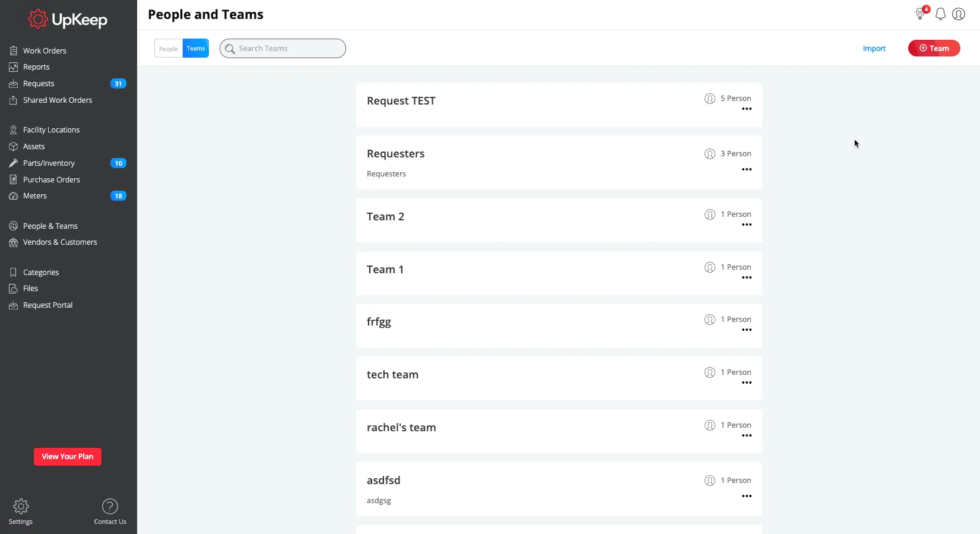The image size is (980, 534).
Task: Open the user profile icon
Action: 959,14
